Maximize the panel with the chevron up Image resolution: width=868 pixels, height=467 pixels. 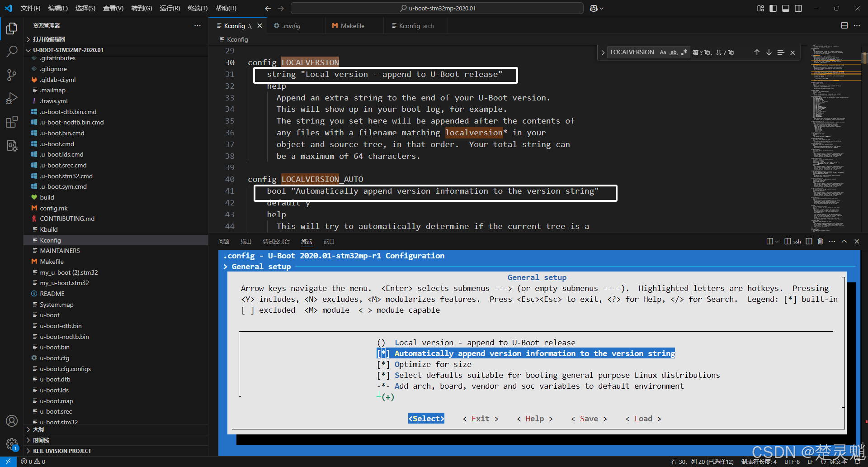pyautogui.click(x=844, y=241)
